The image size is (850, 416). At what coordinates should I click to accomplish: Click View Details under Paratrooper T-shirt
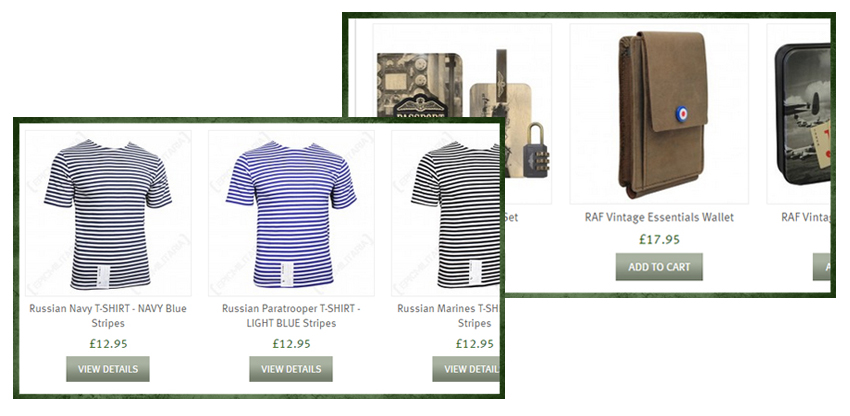(x=291, y=369)
